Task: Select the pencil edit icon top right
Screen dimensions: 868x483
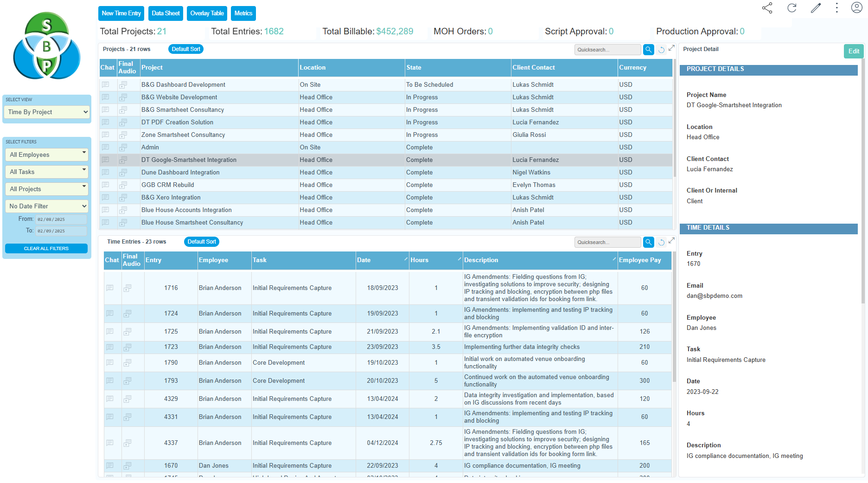Action: click(816, 8)
